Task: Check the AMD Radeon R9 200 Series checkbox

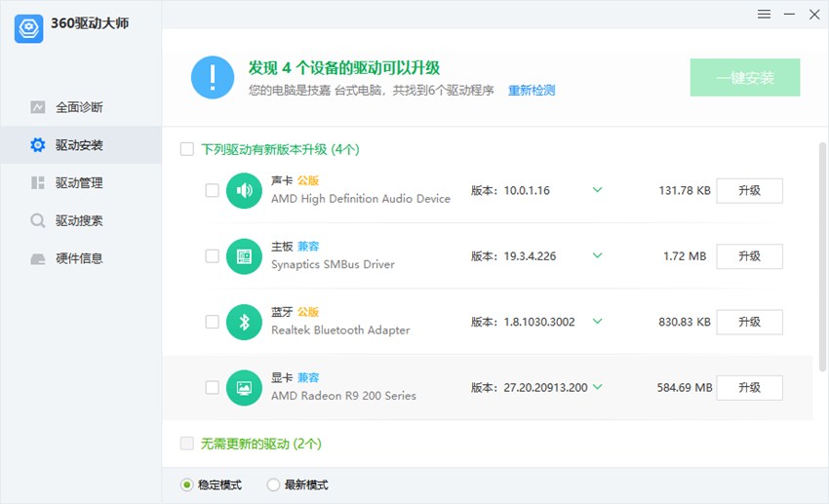Action: (212, 388)
